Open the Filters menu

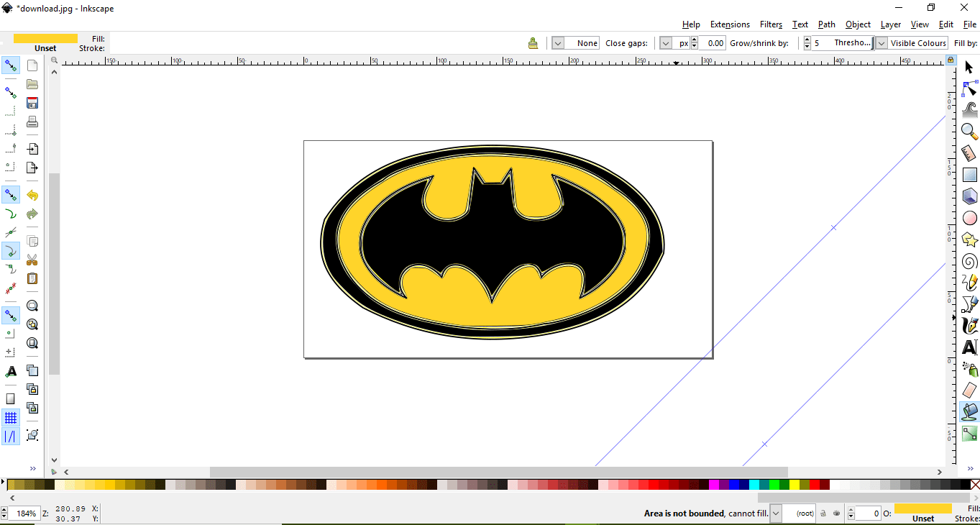pyautogui.click(x=771, y=24)
